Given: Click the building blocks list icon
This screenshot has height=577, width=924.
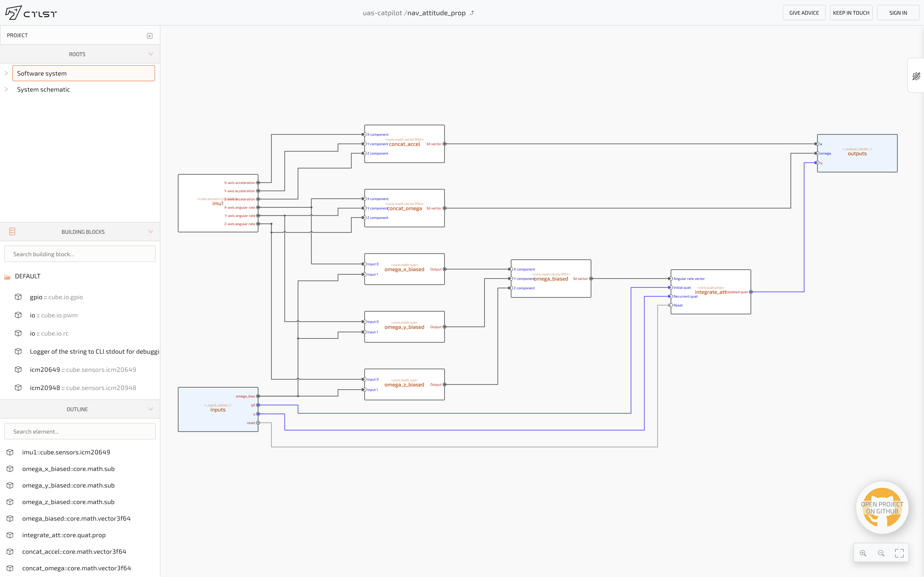Looking at the screenshot, I should [12, 232].
